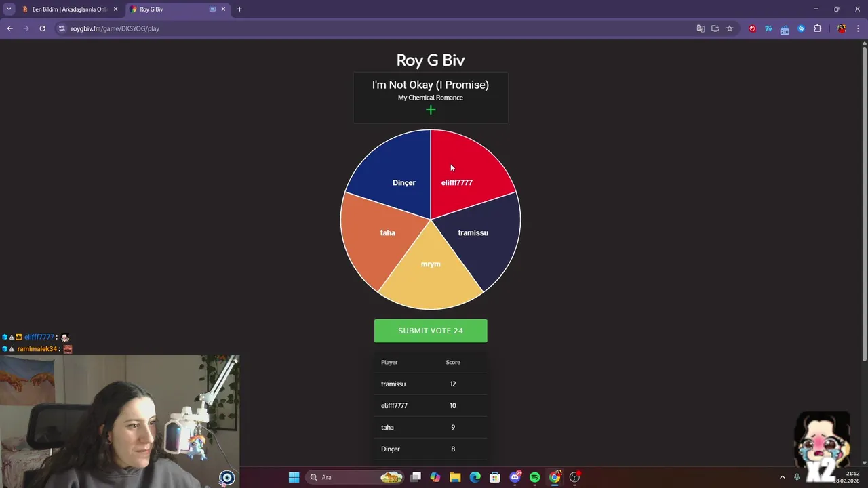The height and width of the screenshot is (488, 868).
Task: Go back to the previous page
Action: click(9, 28)
